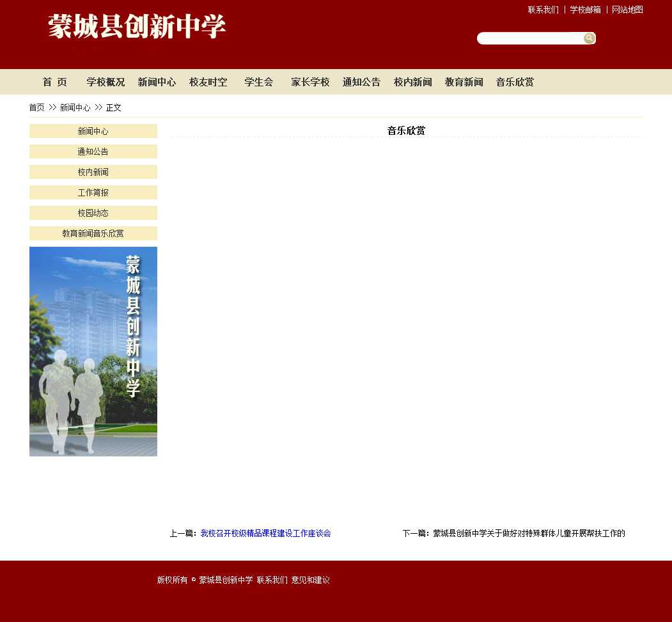Open 学校概况 in the navigation bar
This screenshot has width=672, height=622.
click(105, 82)
